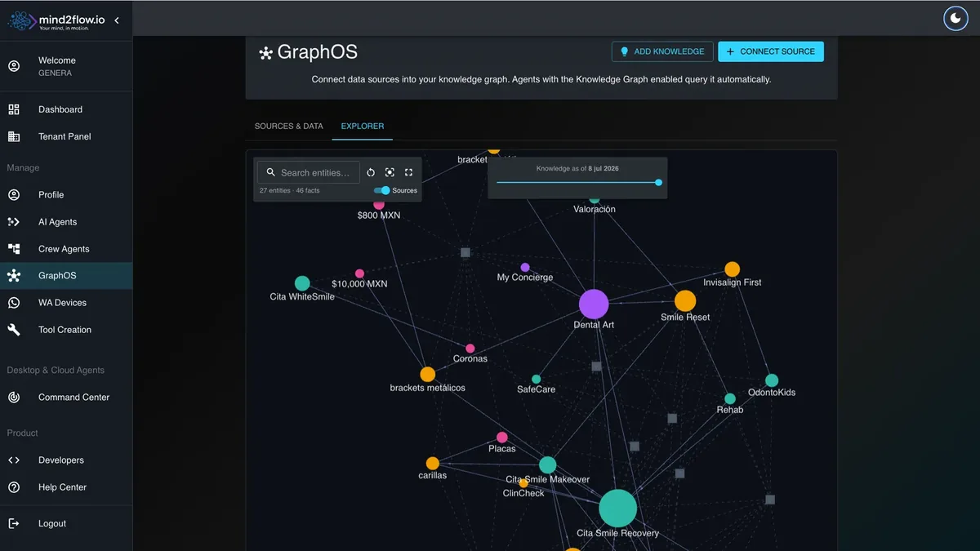Select the pink Coronas node
This screenshot has width=980, height=551.
(470, 349)
